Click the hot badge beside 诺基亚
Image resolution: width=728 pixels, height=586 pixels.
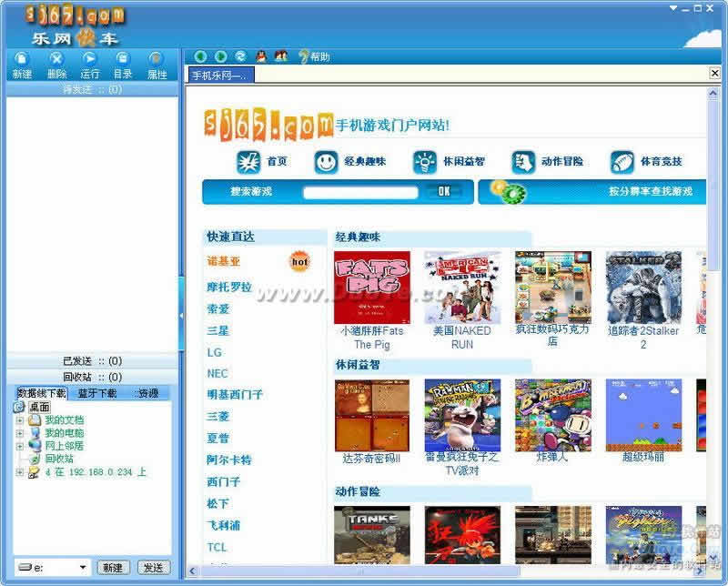pyautogui.click(x=299, y=262)
